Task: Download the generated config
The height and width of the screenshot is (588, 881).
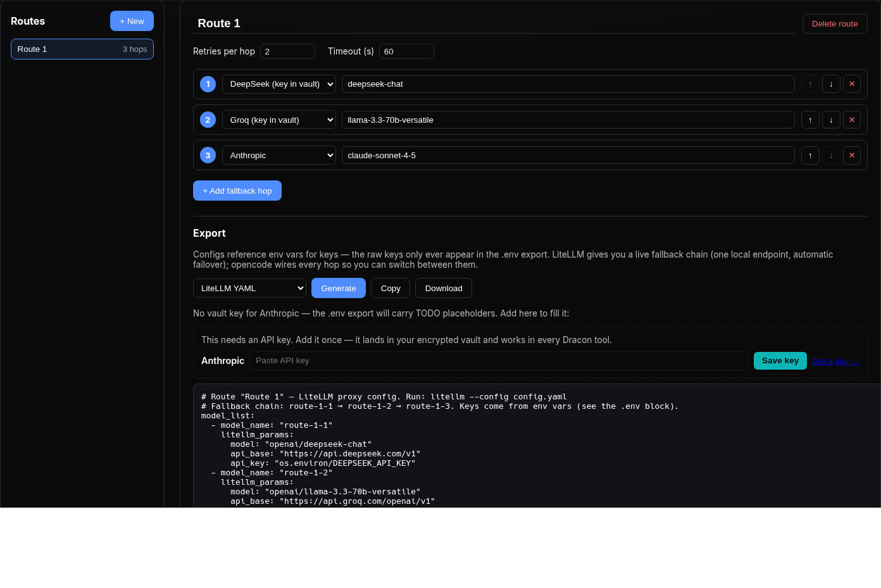Action: pos(444,288)
